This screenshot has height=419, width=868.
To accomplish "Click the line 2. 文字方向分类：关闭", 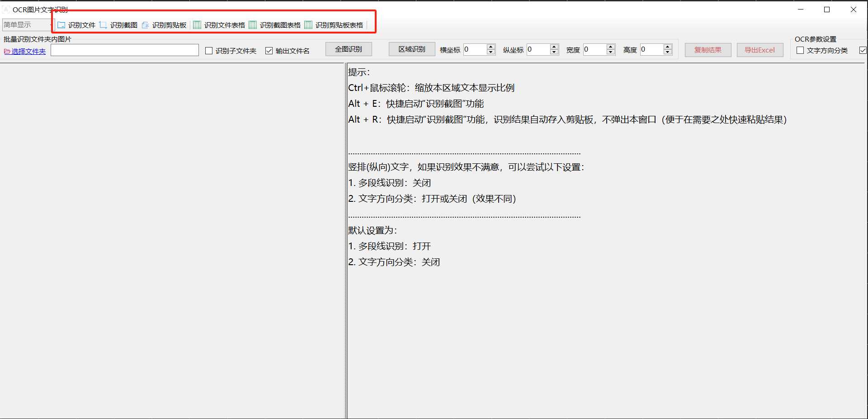I will tap(394, 262).
